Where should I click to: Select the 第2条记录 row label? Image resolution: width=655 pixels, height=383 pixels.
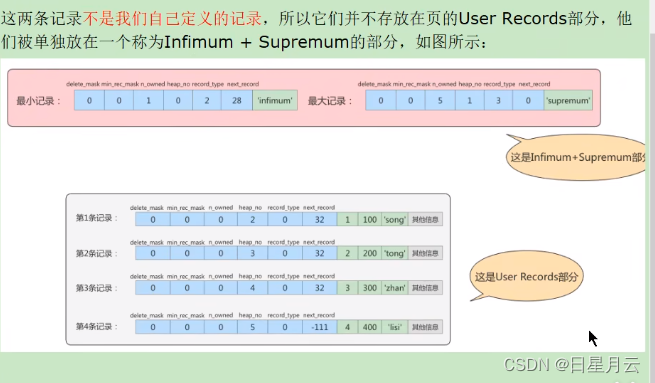[x=96, y=253]
